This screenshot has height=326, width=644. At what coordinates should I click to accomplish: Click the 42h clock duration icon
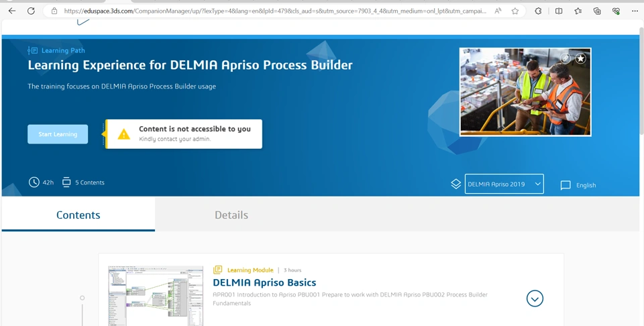(34, 182)
